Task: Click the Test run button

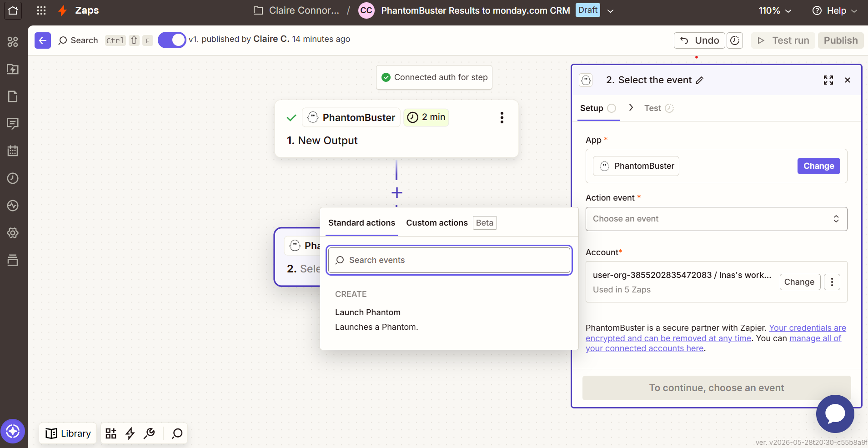Action: tap(783, 40)
